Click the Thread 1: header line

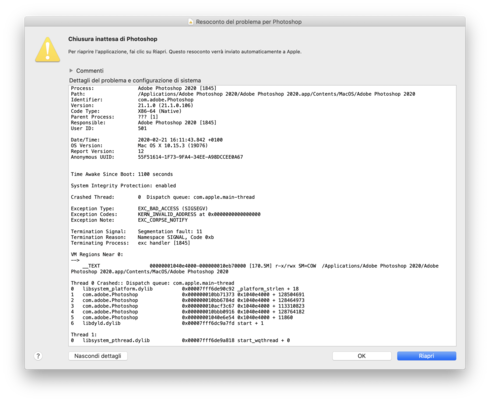coord(84,335)
